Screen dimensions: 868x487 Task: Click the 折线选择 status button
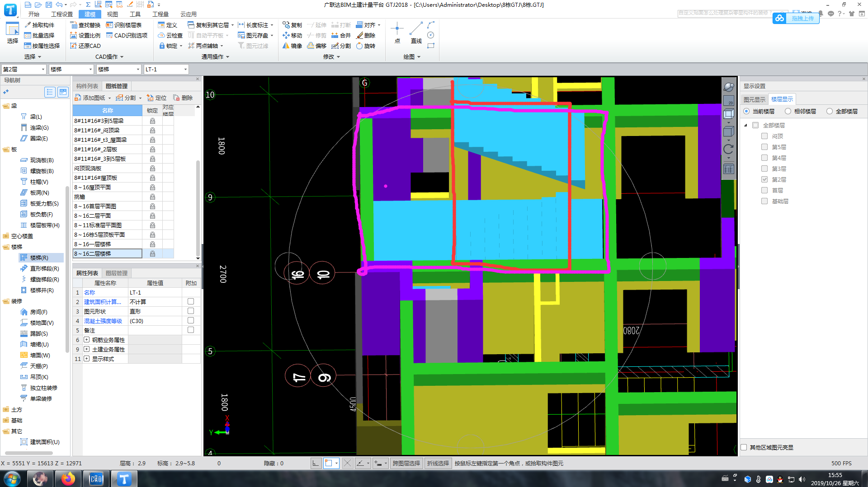[438, 463]
